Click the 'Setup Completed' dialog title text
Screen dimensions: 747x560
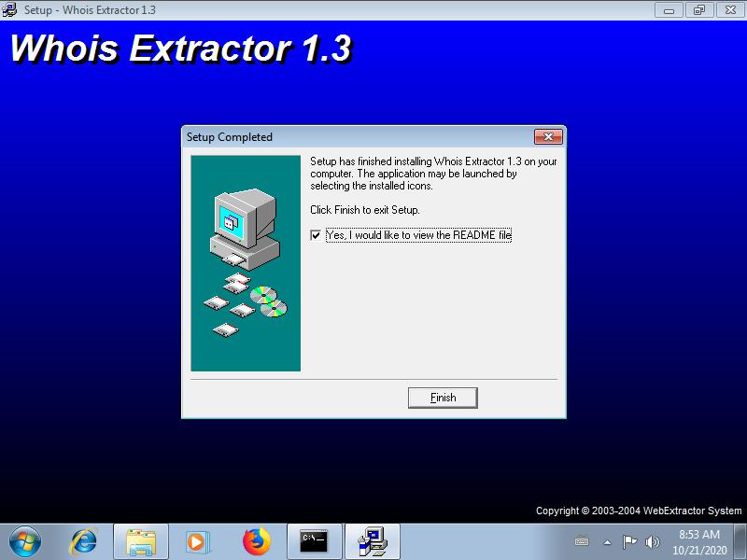[230, 137]
